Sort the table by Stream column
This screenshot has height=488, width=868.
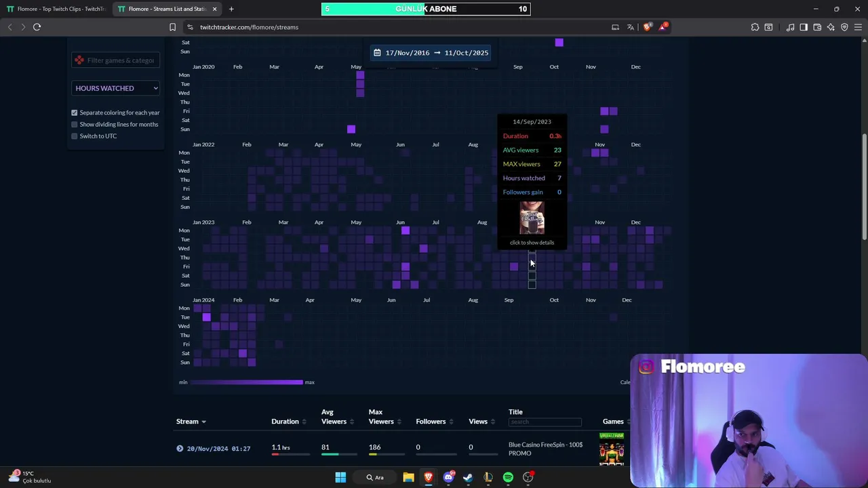(191, 422)
